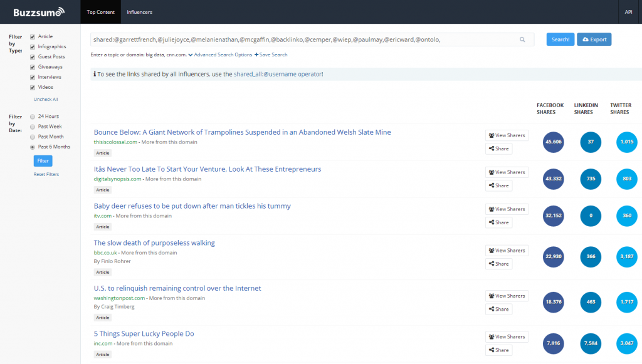This screenshot has width=642, height=364.
Task: View Sharers for the baby deer article
Action: [507, 209]
